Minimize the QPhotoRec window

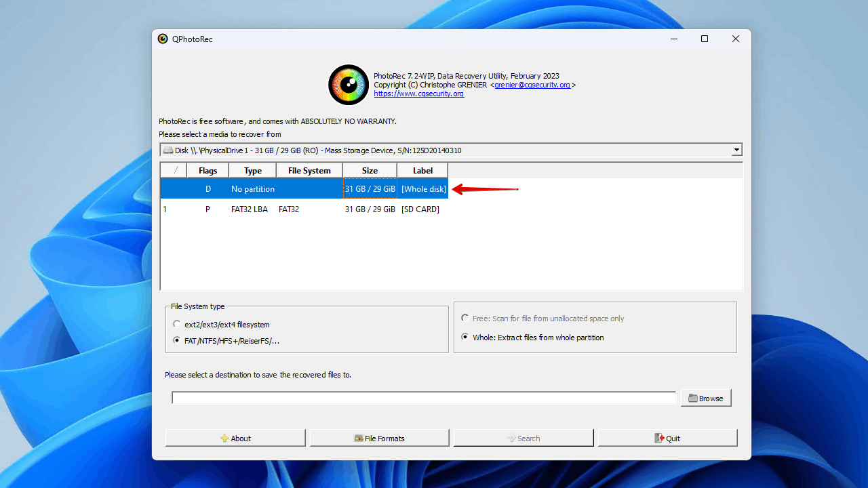tap(673, 39)
